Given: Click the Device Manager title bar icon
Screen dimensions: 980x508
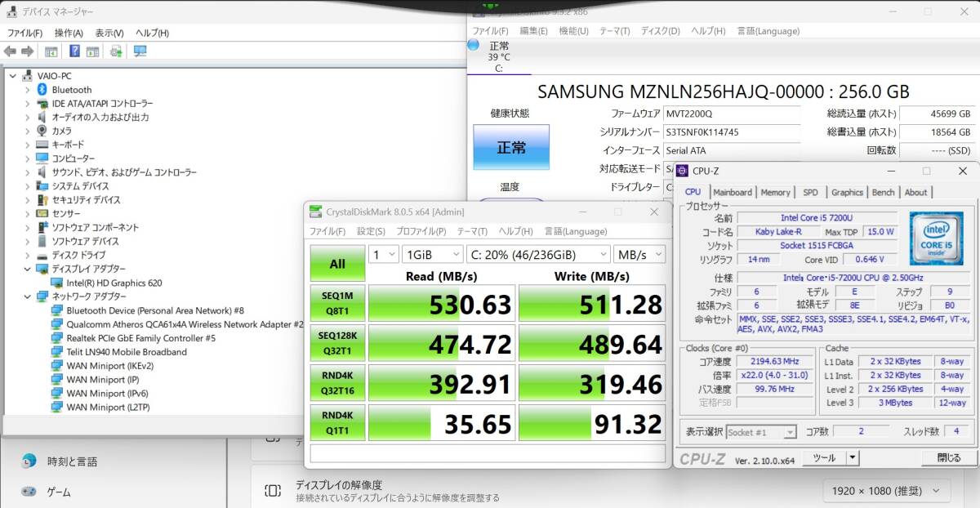Looking at the screenshot, I should point(10,11).
